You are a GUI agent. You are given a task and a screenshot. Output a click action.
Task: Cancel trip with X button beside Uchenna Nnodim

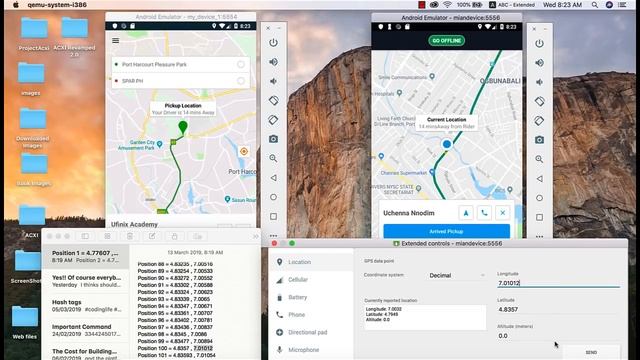tap(502, 213)
